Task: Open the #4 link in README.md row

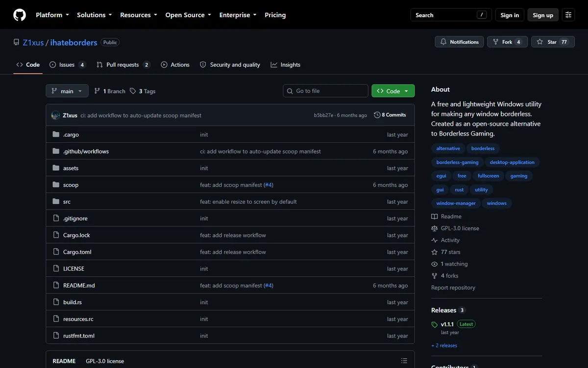Action: (269, 286)
